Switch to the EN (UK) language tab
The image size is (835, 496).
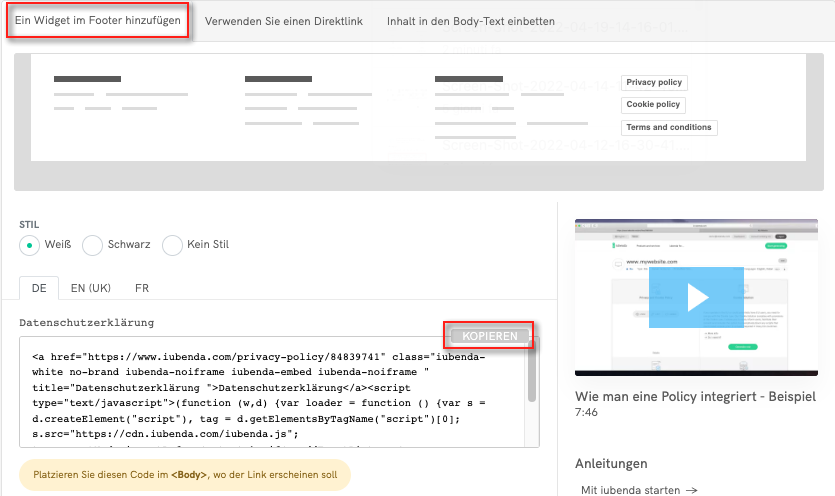pyautogui.click(x=90, y=287)
